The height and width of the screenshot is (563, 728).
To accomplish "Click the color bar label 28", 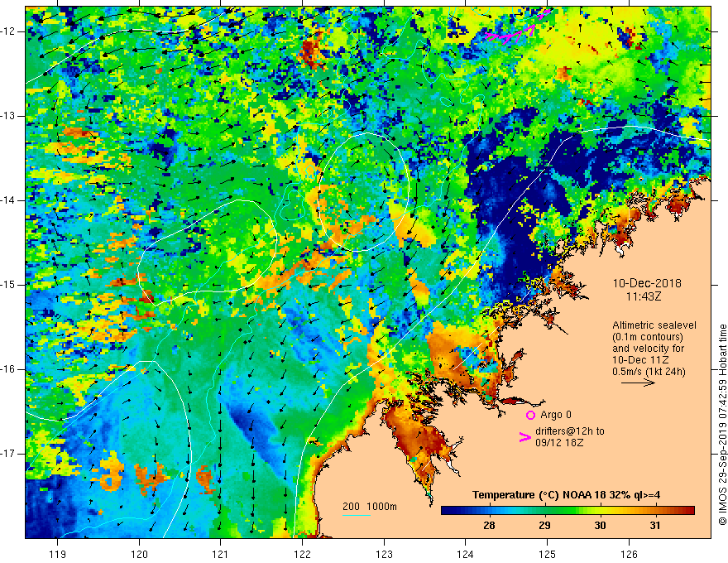I will [489, 526].
